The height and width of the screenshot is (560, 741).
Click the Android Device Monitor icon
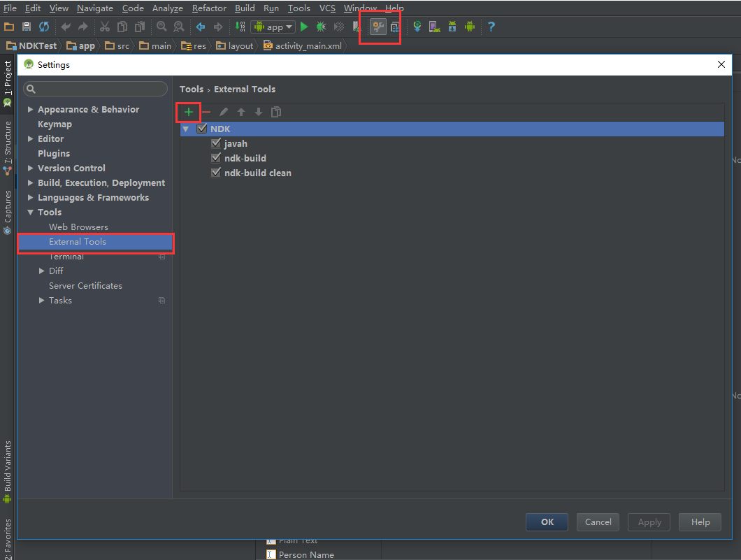[x=470, y=27]
